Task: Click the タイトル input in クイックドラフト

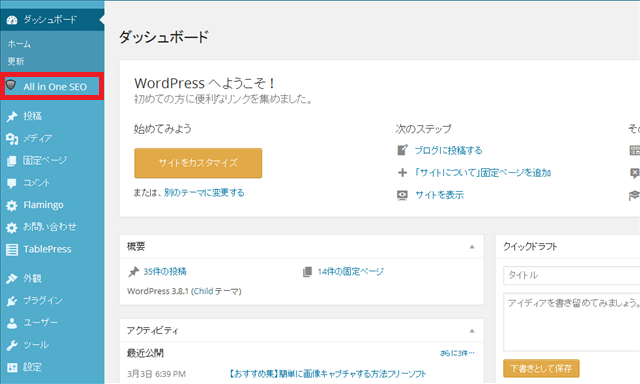Action: [571, 275]
